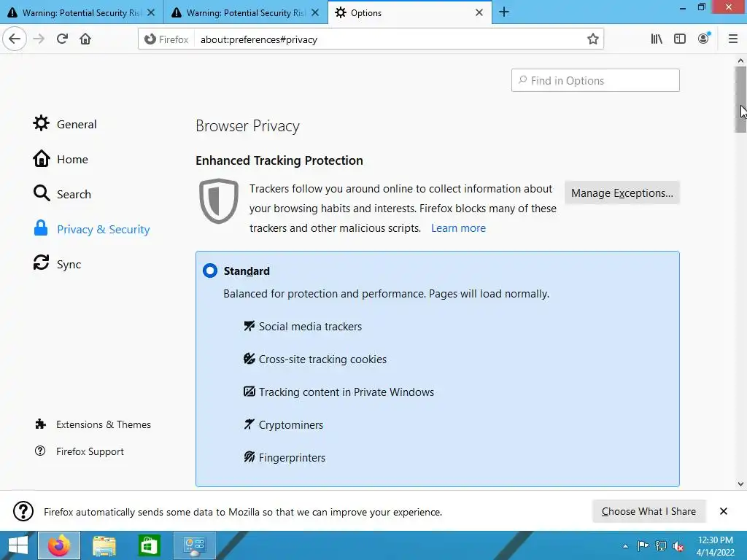Go back to the previous page
Image resolution: width=747 pixels, height=560 pixels.
pyautogui.click(x=15, y=39)
